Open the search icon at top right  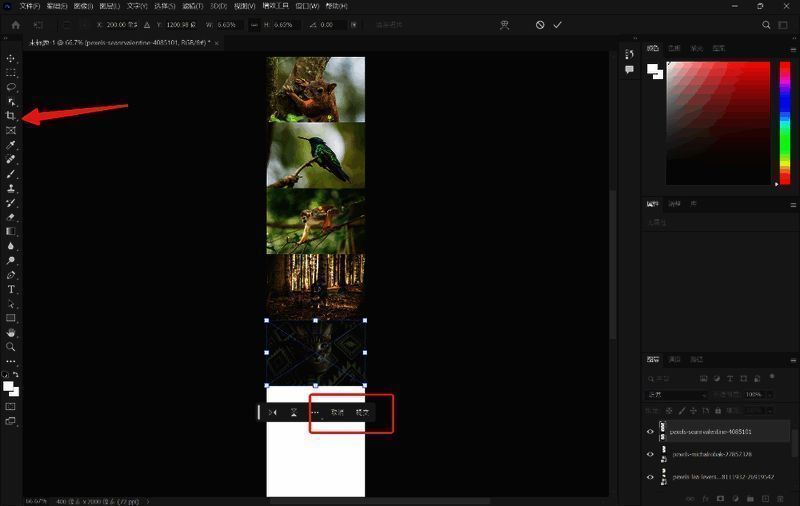click(767, 24)
